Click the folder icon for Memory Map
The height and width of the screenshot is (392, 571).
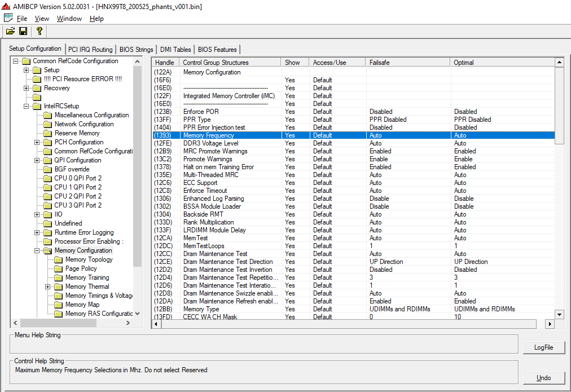(x=59, y=305)
